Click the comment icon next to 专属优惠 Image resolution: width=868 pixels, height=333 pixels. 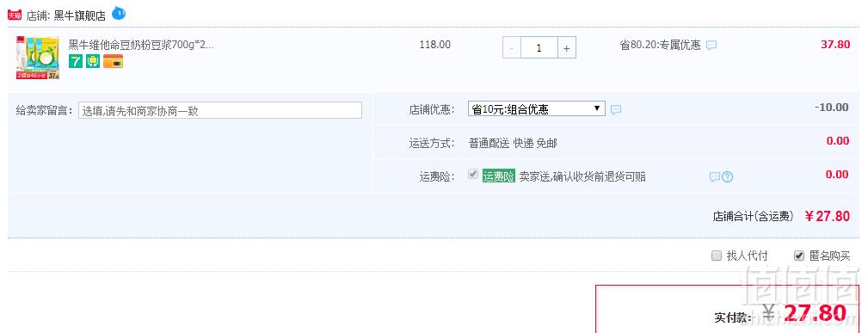coord(711,46)
